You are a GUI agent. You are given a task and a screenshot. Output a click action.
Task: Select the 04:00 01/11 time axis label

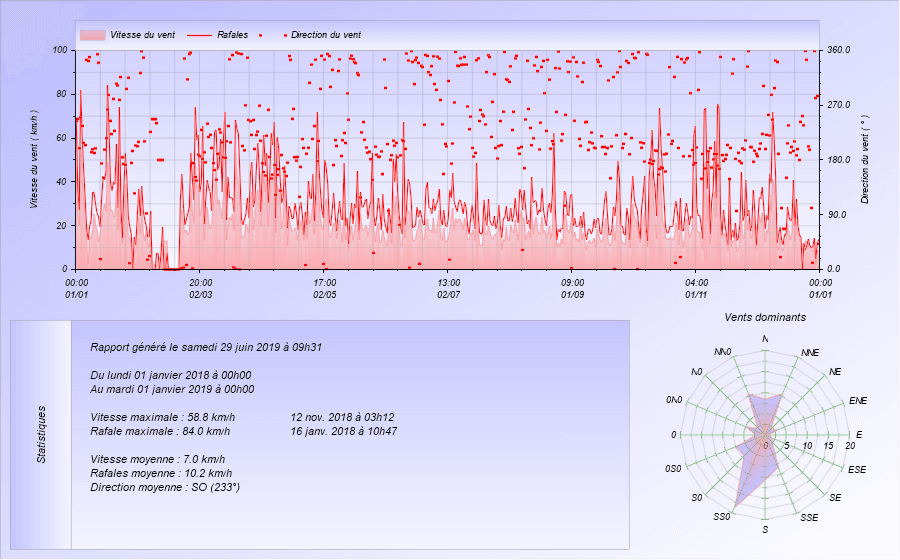tap(696, 288)
